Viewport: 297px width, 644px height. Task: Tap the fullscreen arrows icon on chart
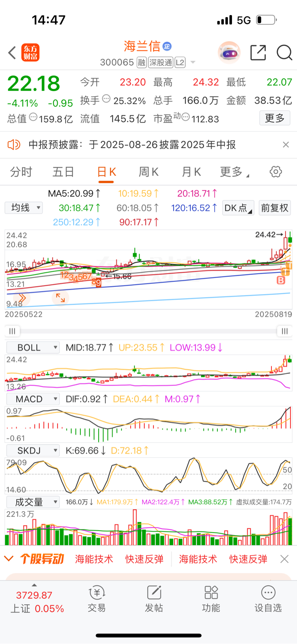[x=60, y=297]
